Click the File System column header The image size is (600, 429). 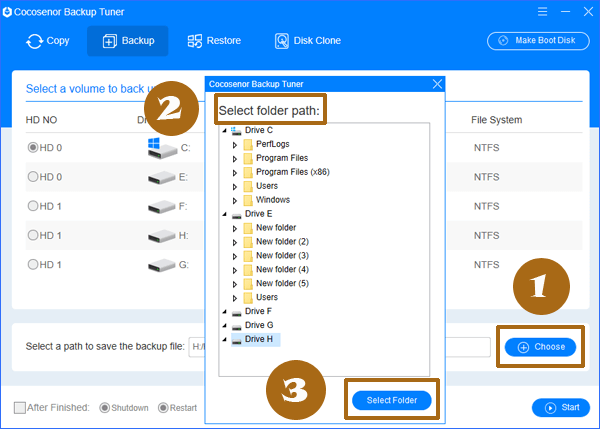496,120
